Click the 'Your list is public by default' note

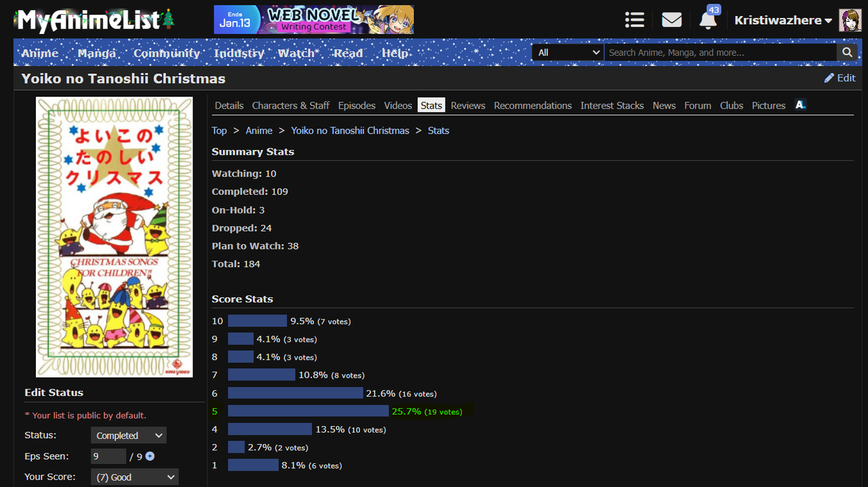click(85, 415)
